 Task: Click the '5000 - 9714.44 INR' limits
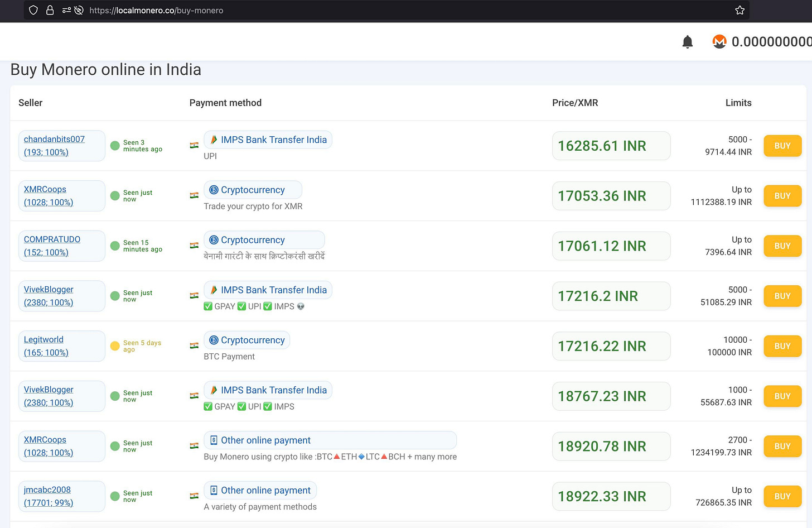pos(728,146)
